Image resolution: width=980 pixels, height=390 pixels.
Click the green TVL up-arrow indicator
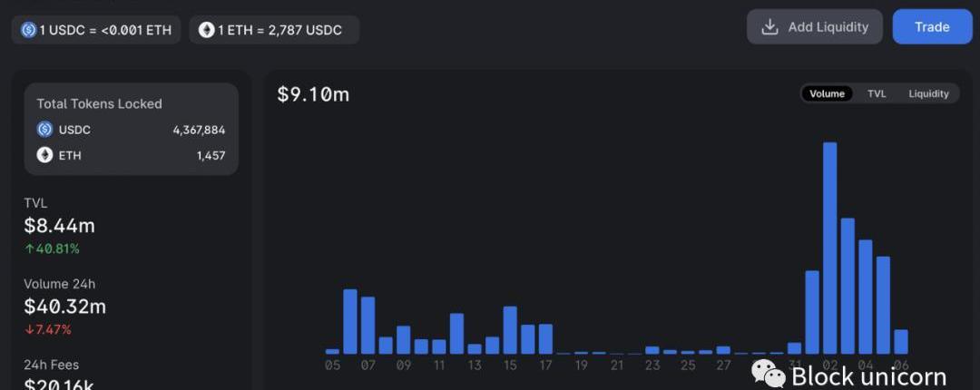29,249
